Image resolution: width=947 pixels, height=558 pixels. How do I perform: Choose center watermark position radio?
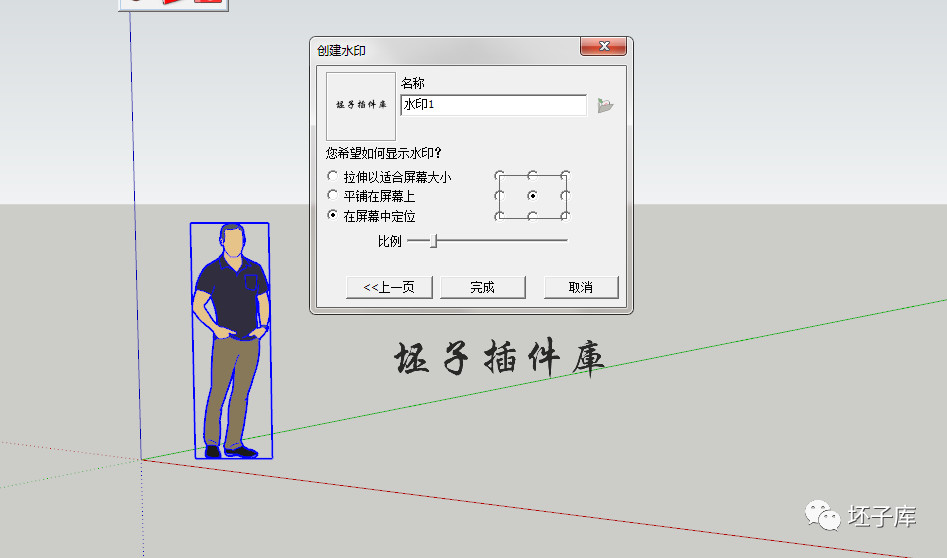pyautogui.click(x=532, y=196)
